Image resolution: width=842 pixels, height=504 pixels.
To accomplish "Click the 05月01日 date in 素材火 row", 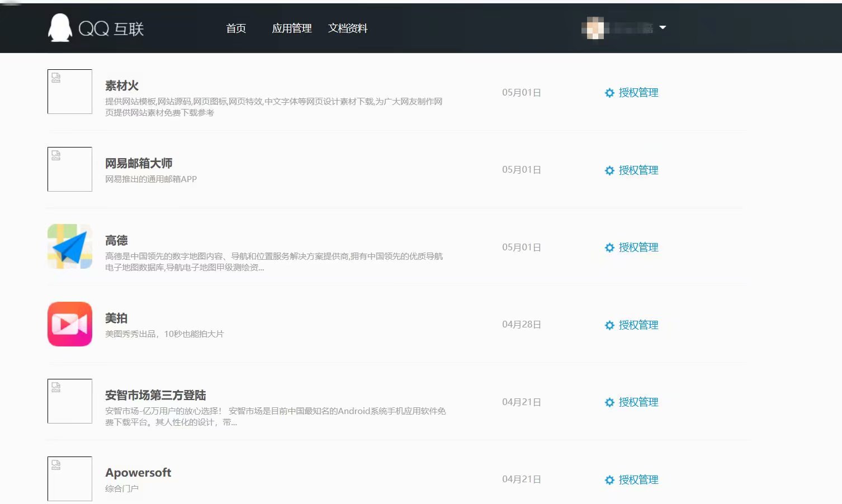I will pos(522,93).
